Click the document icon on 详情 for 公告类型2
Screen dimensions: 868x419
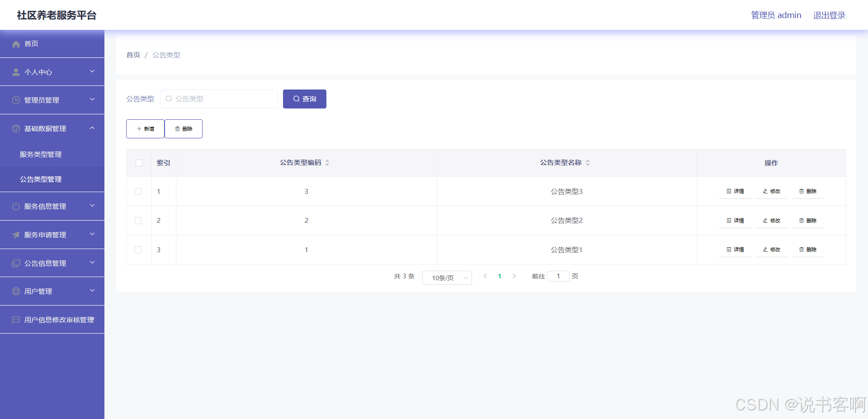[728, 221]
